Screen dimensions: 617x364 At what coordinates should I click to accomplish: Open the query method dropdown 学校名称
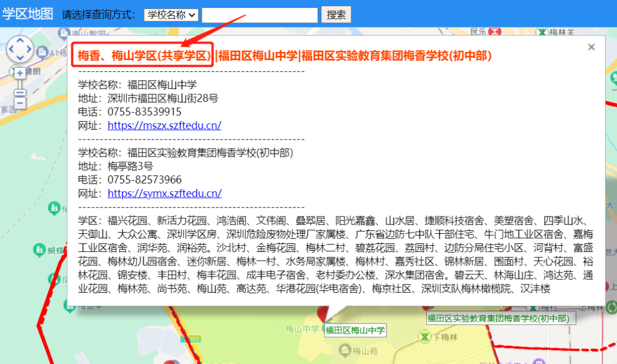pyautogui.click(x=171, y=15)
